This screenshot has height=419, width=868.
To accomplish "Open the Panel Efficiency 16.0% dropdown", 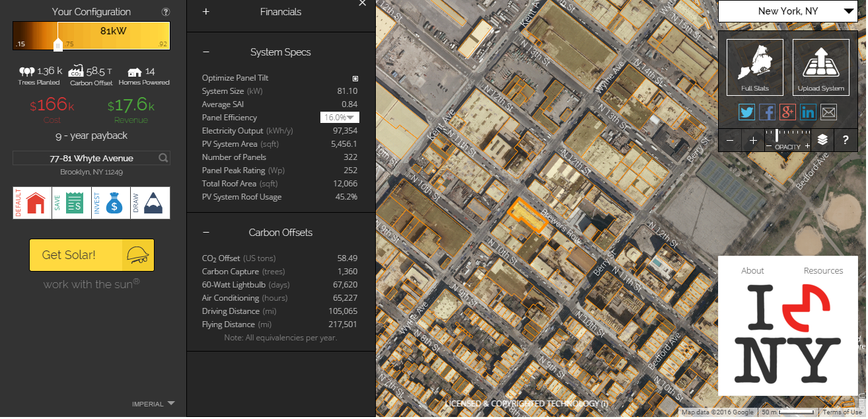I will coord(340,118).
